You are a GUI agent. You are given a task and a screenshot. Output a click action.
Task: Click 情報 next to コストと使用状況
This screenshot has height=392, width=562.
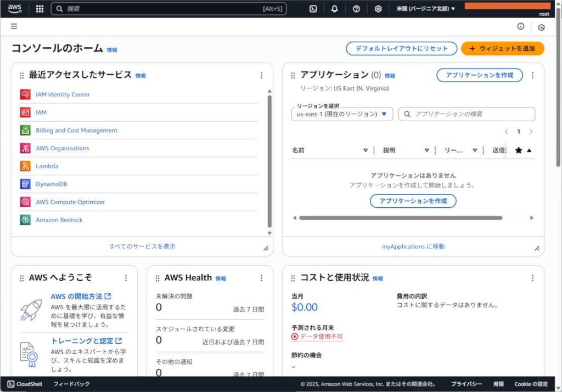[378, 279]
